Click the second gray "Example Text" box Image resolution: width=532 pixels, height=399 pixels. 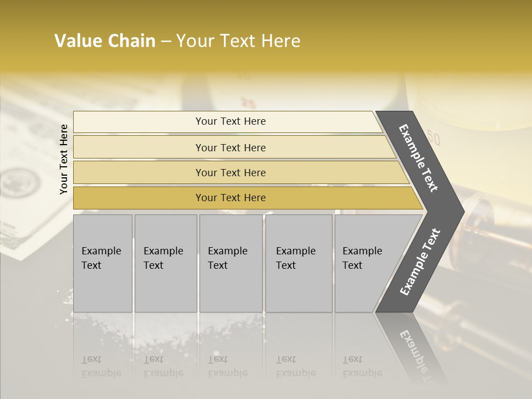pyautogui.click(x=166, y=263)
